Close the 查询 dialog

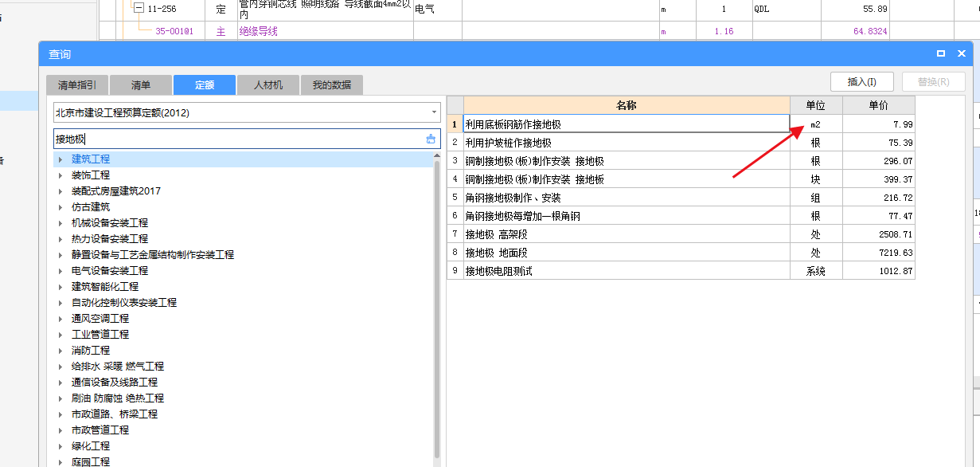(962, 54)
